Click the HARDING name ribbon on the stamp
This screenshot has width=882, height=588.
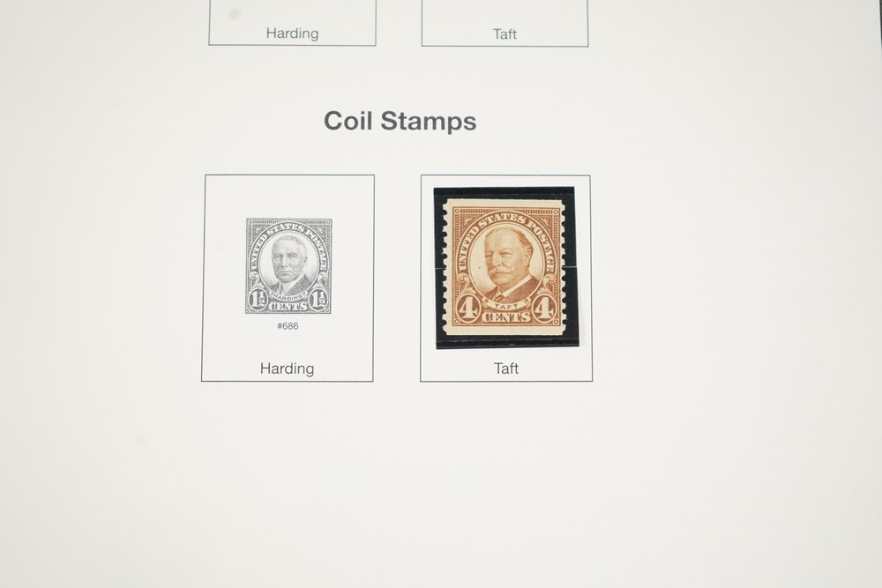[x=289, y=297]
